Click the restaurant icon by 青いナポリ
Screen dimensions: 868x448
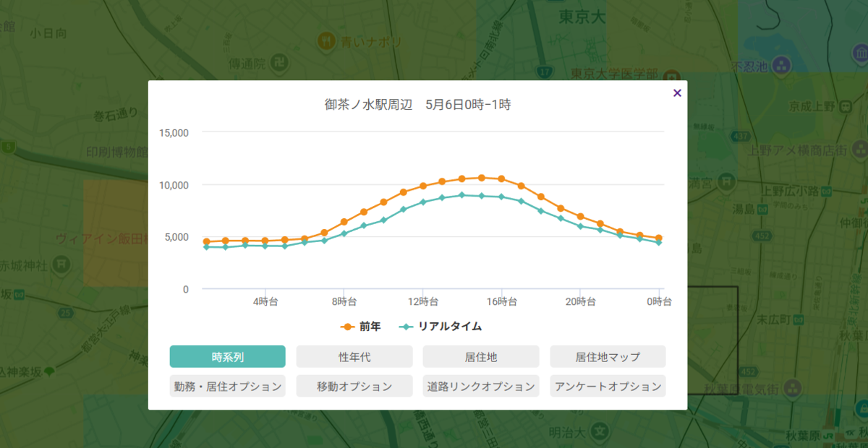click(327, 41)
